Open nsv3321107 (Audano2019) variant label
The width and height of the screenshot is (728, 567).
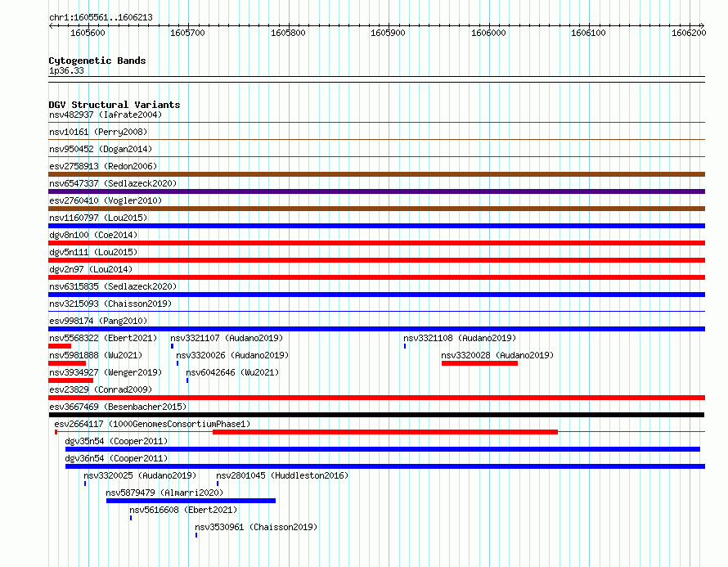click(227, 338)
